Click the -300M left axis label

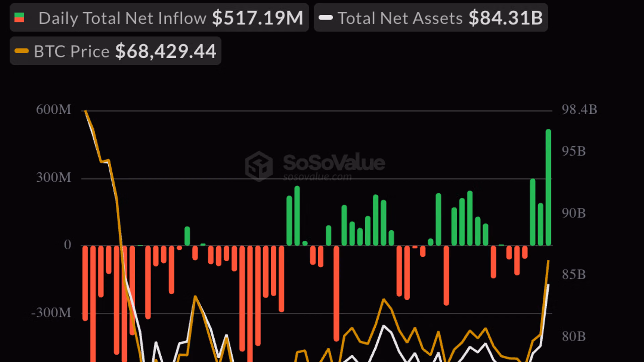(x=51, y=313)
